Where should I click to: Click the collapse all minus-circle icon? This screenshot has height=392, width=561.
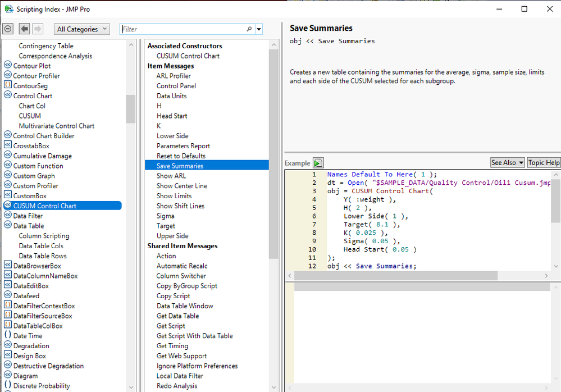(8, 29)
